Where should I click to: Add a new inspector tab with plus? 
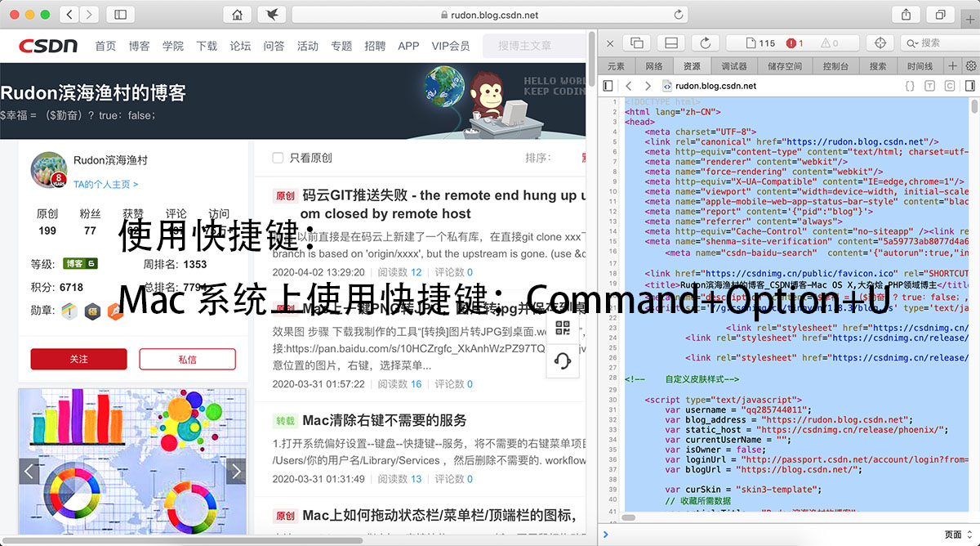(x=952, y=66)
